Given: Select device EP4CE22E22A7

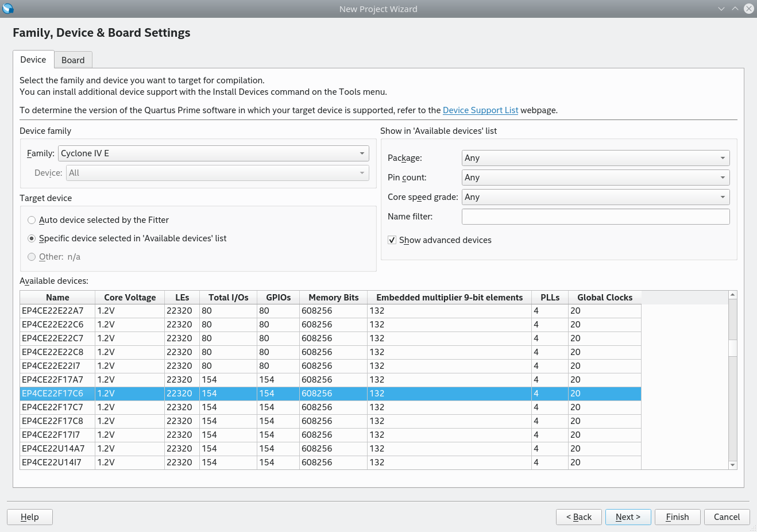Looking at the screenshot, I should click(x=330, y=311).
